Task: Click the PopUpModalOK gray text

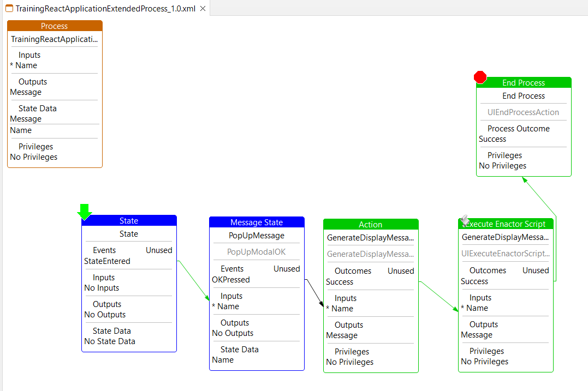Action: pyautogui.click(x=257, y=252)
